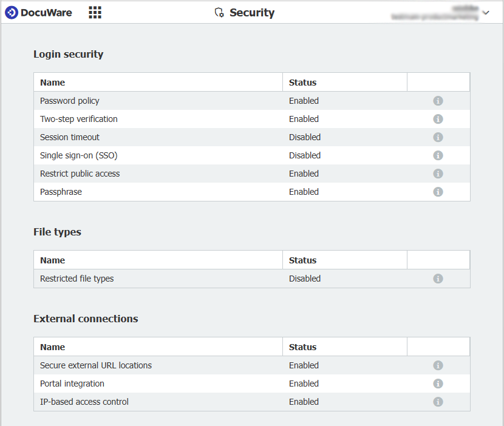This screenshot has height=426, width=504.
Task: View info icon next to Two-step verification
Action: [x=438, y=119]
